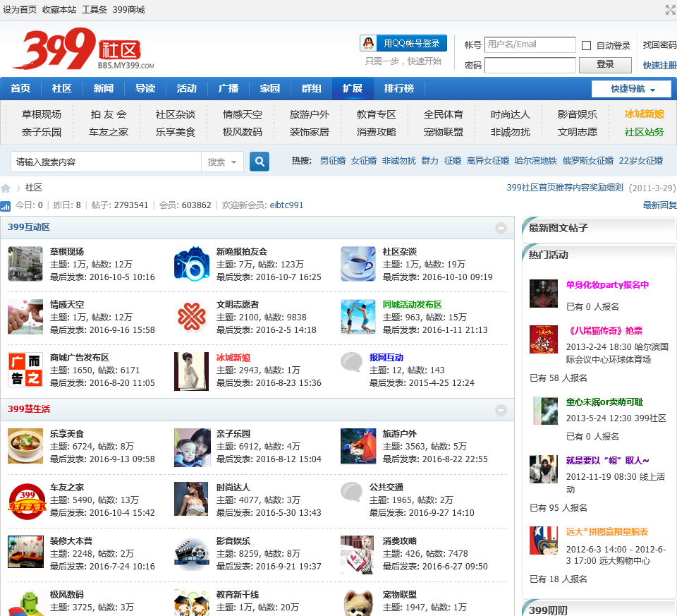
Task: Open the 乐享美食 soup bowl icon
Action: [x=25, y=446]
